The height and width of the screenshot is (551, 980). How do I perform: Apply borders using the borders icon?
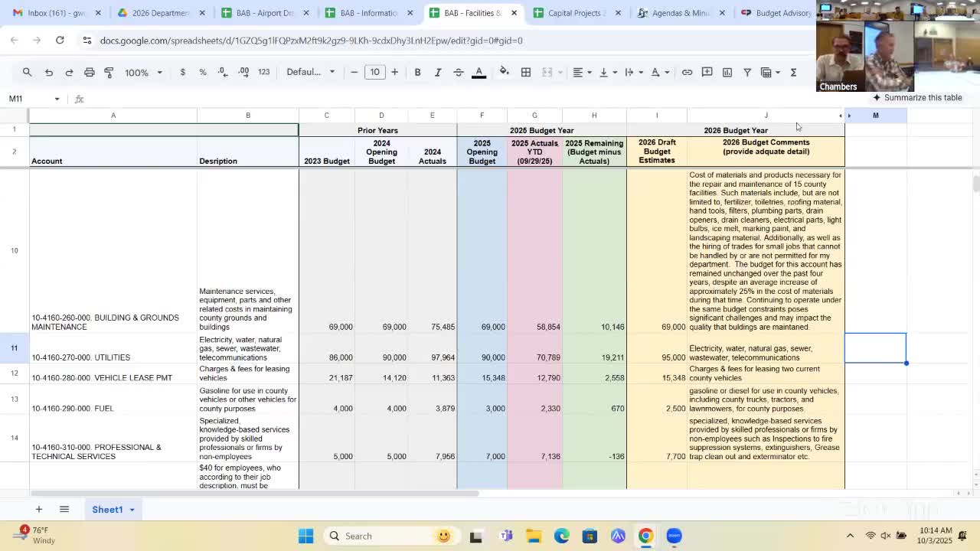526,72
